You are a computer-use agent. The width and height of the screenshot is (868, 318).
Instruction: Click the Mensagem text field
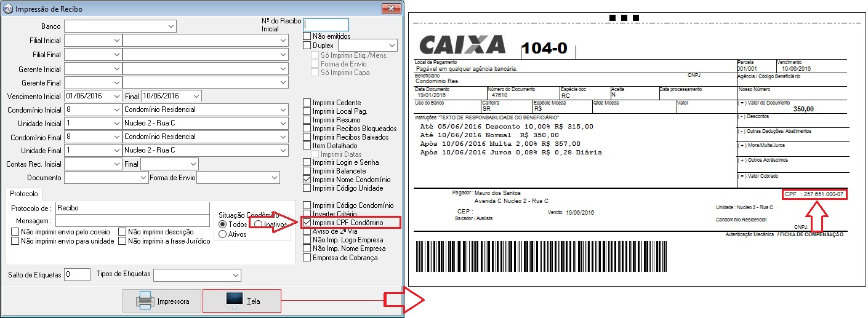(x=132, y=221)
